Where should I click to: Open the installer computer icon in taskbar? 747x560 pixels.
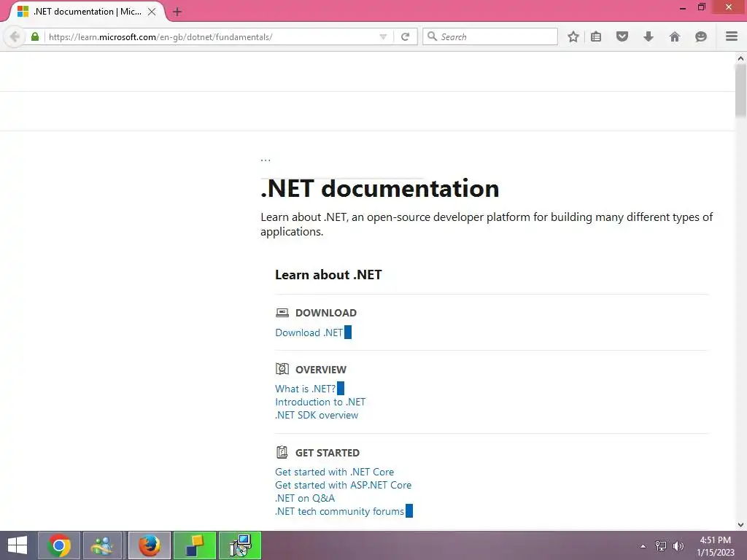[x=239, y=545]
